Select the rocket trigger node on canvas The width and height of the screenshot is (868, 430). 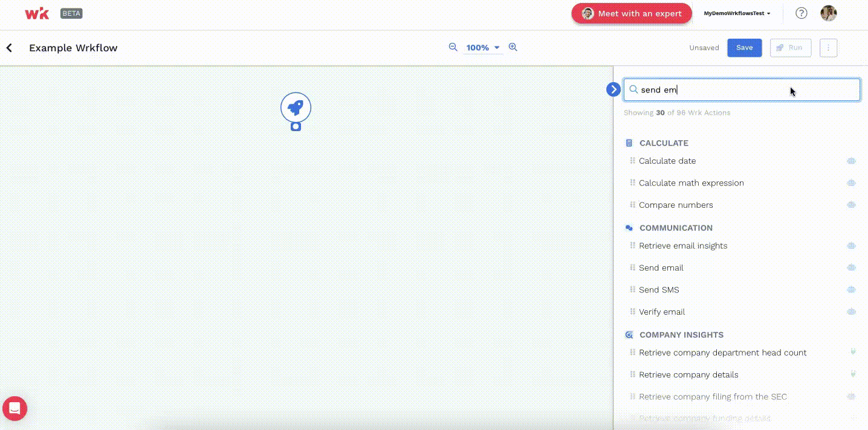[x=296, y=107]
